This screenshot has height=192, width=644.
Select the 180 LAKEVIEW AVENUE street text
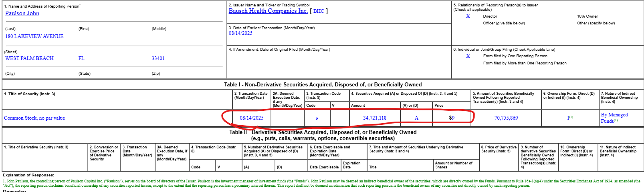coord(34,36)
